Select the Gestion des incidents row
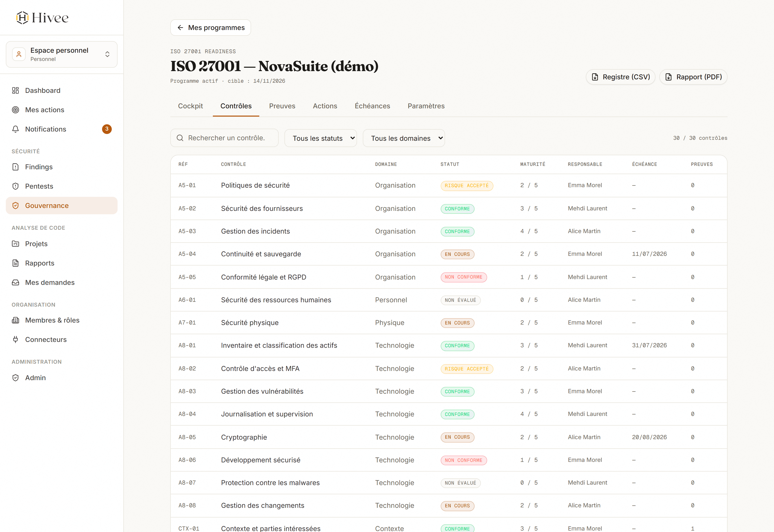 coord(449,231)
